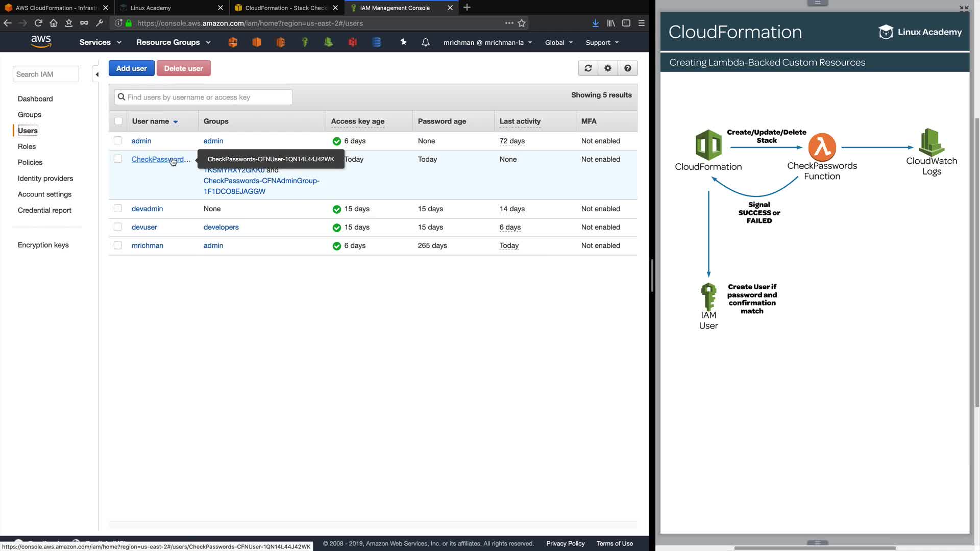Click the Find users search field
The image size is (980, 551).
click(x=204, y=97)
